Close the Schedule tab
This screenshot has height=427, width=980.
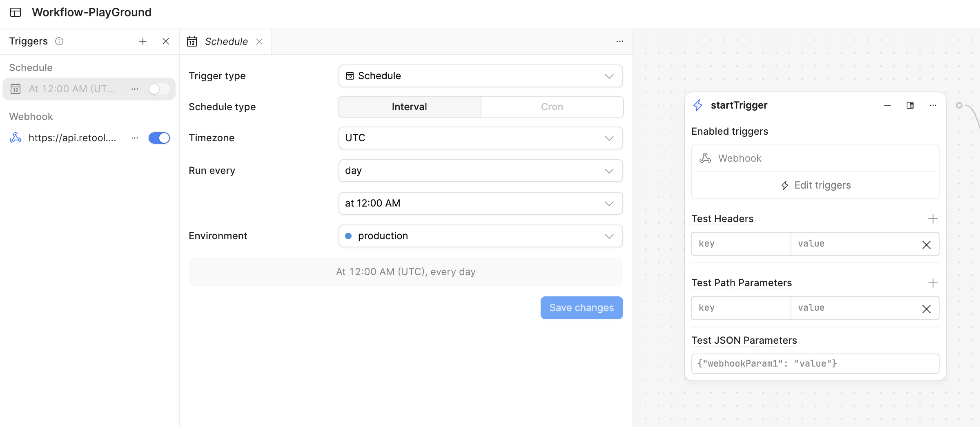pos(259,42)
